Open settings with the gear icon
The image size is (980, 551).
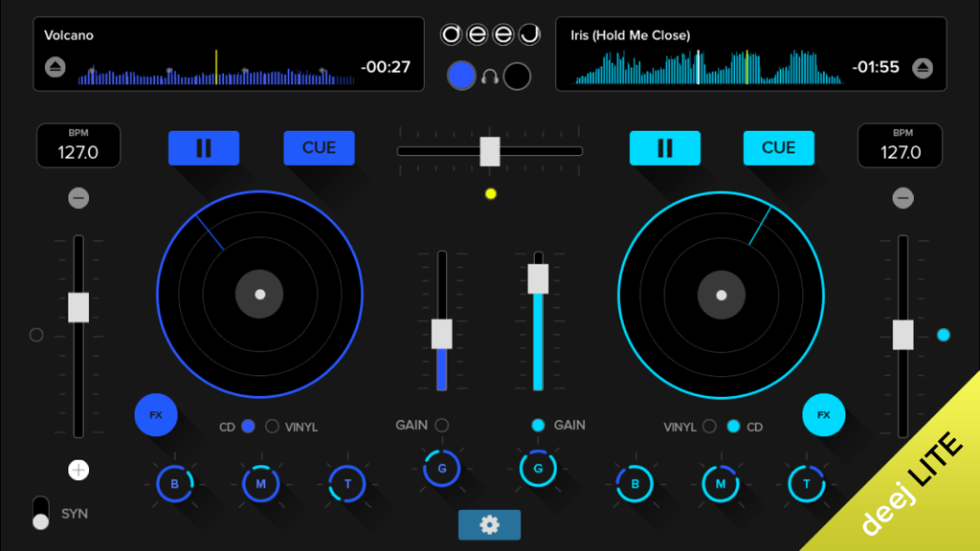tap(490, 524)
